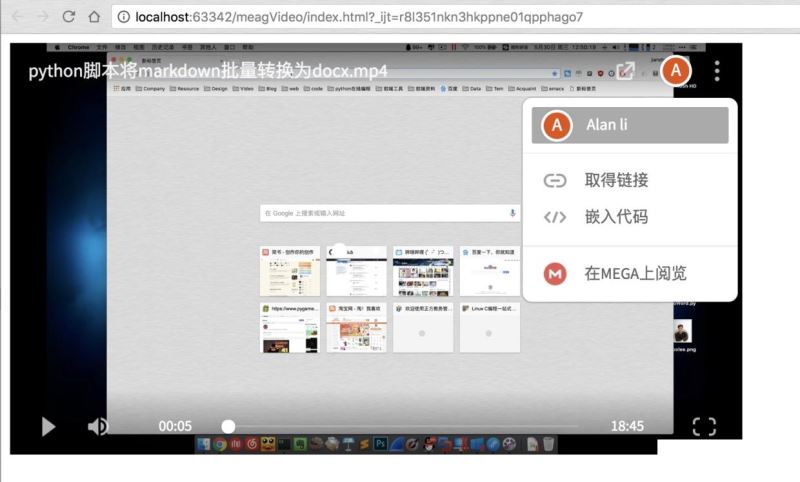
Task: Open the video in a new window with the arrow icon
Action: 626,71
